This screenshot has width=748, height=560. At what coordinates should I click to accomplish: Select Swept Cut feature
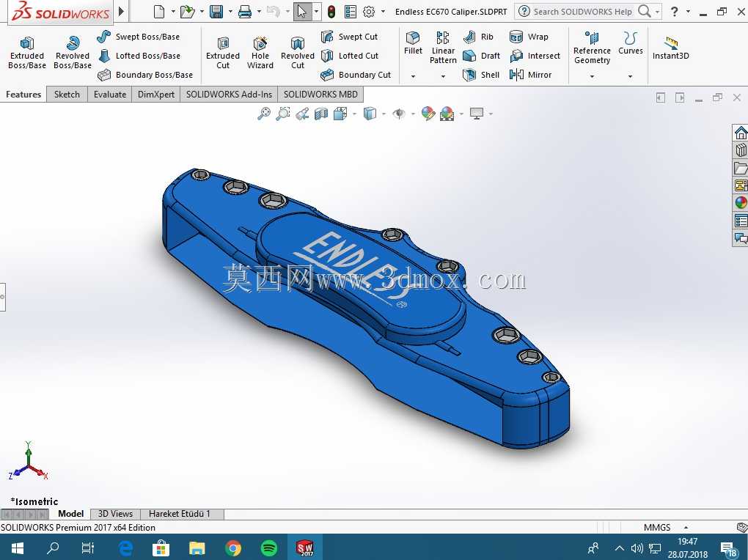pyautogui.click(x=349, y=37)
